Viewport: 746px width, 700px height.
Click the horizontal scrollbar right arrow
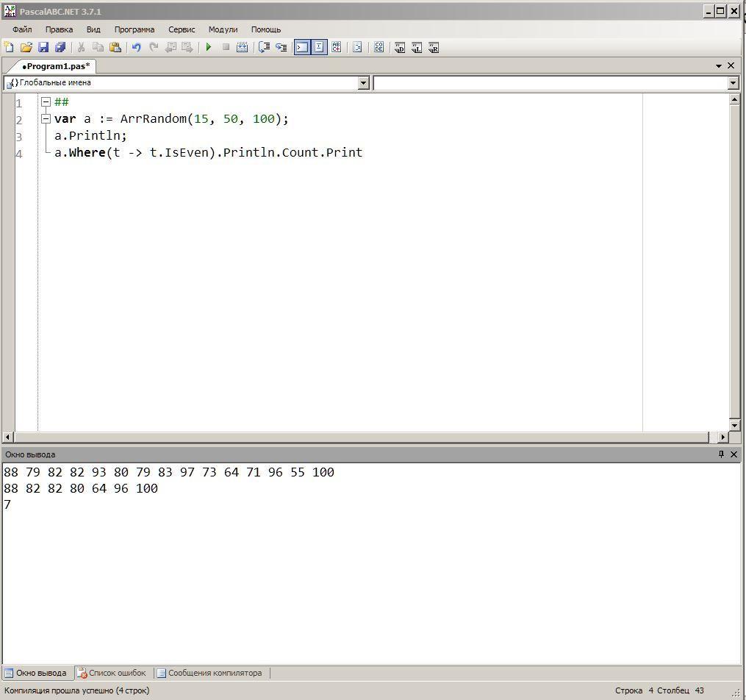point(722,437)
